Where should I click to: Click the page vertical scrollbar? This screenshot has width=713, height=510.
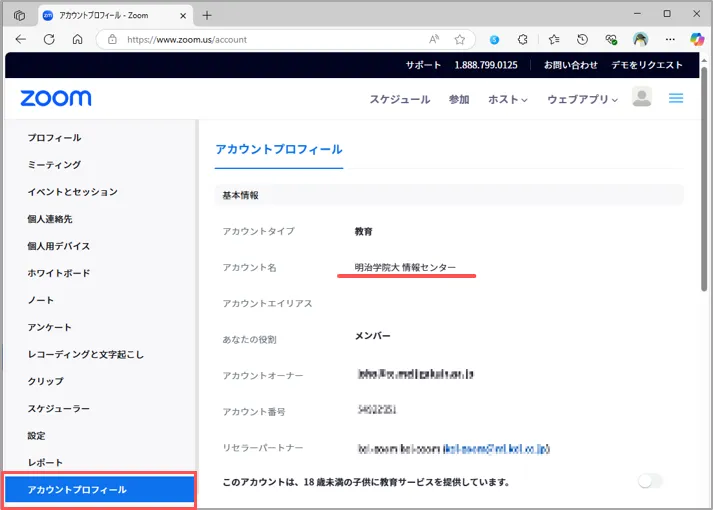click(x=704, y=179)
